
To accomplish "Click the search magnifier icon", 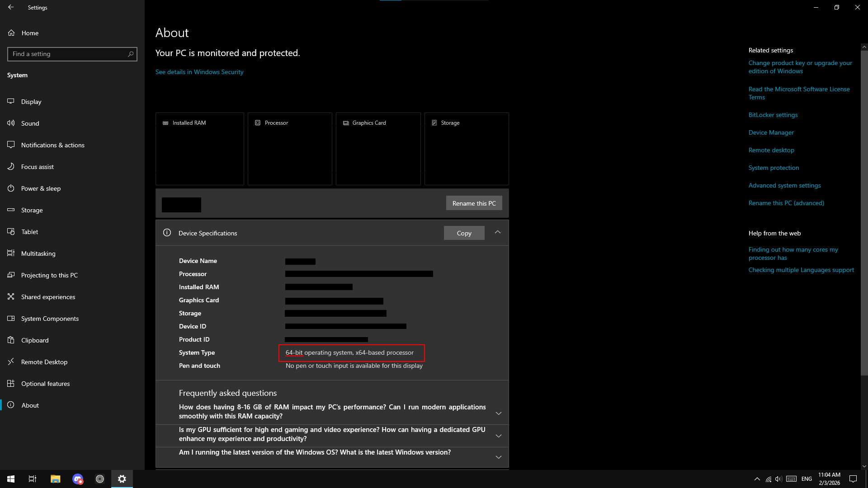I will pos(131,54).
